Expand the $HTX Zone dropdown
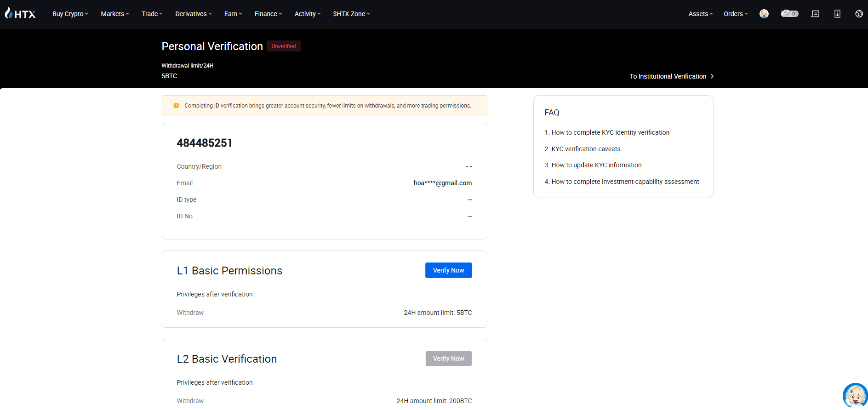Image resolution: width=868 pixels, height=410 pixels. click(351, 14)
